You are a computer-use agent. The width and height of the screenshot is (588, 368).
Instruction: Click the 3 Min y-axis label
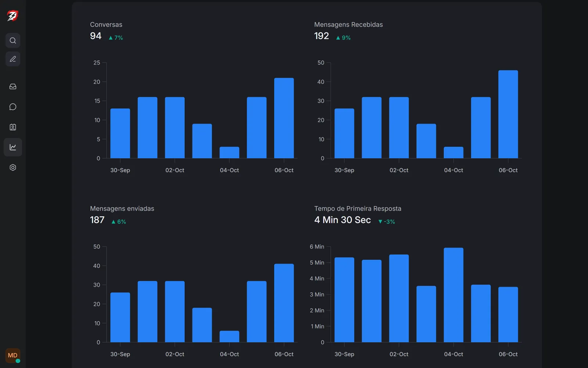tap(317, 294)
